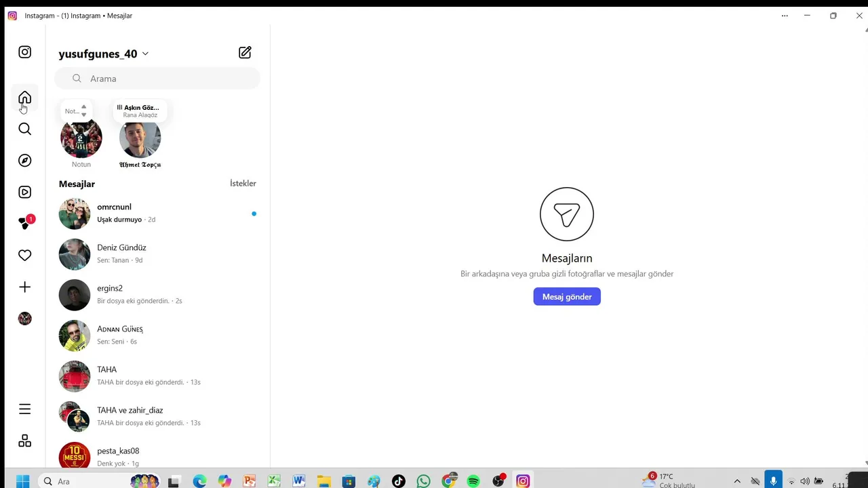Open WhatsApp from taskbar
Image resolution: width=868 pixels, height=488 pixels.
click(424, 481)
